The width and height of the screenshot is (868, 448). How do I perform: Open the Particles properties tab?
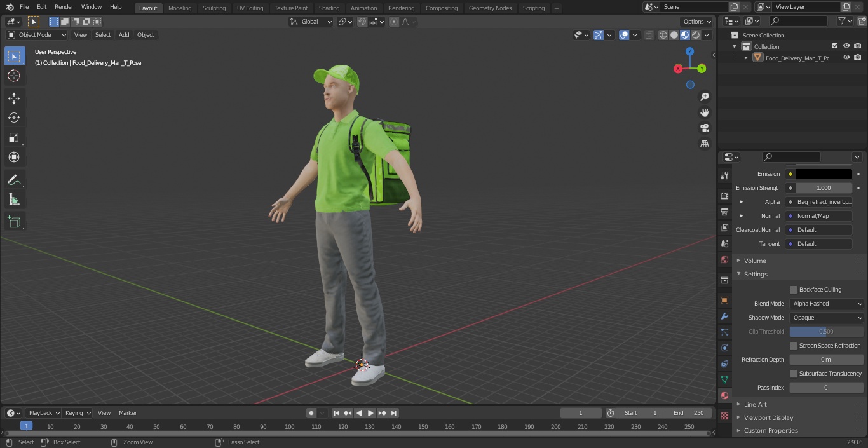click(724, 332)
